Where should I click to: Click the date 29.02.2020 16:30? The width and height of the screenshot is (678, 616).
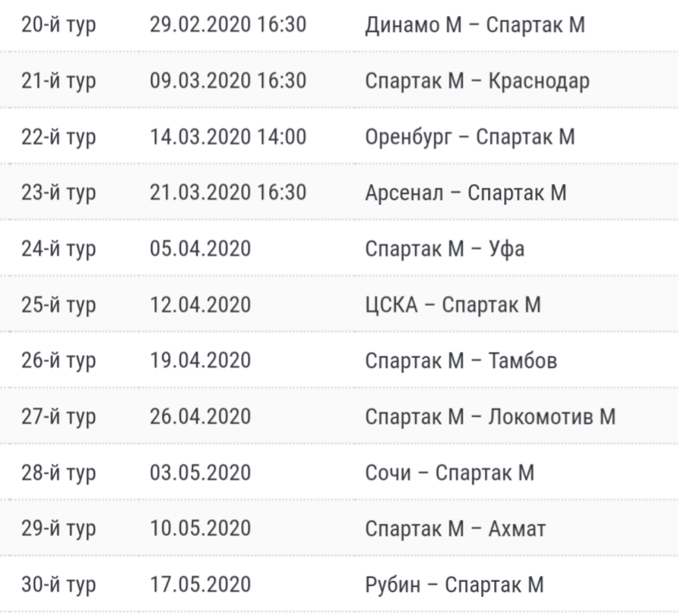(228, 24)
